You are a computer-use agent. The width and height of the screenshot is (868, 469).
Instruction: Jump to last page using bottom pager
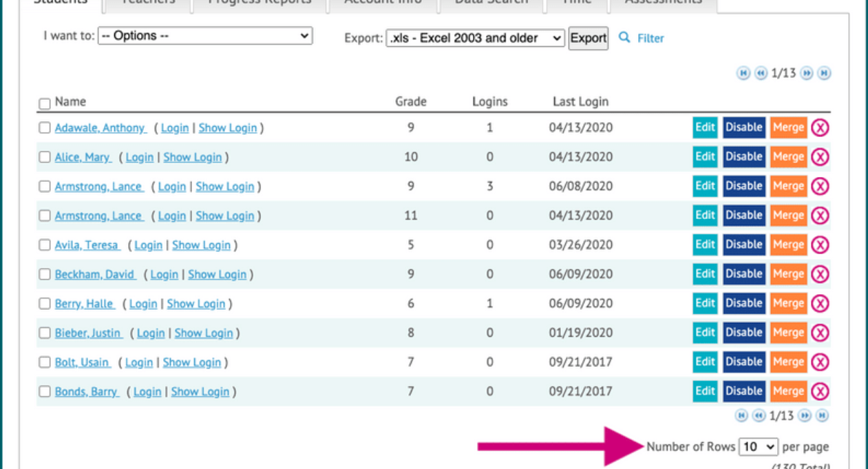point(822,415)
